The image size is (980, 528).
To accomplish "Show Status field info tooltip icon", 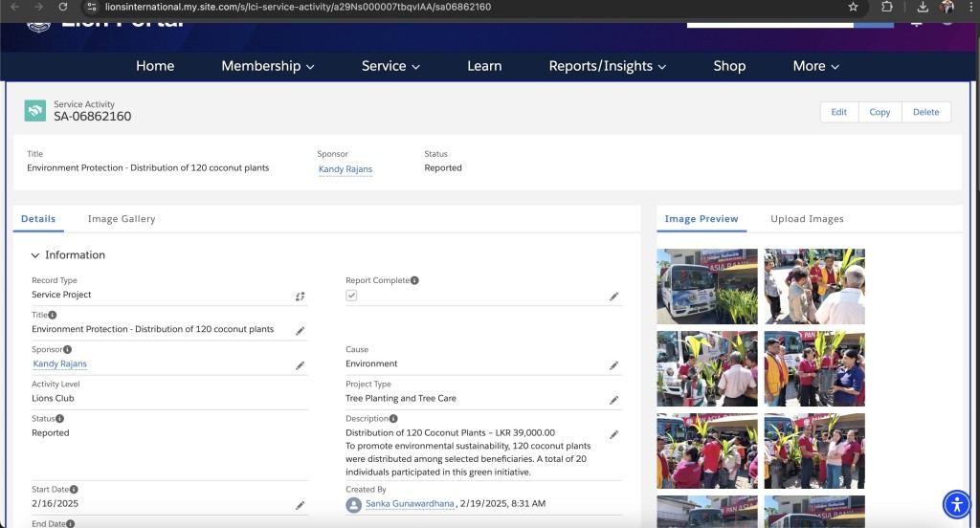I will click(x=60, y=419).
